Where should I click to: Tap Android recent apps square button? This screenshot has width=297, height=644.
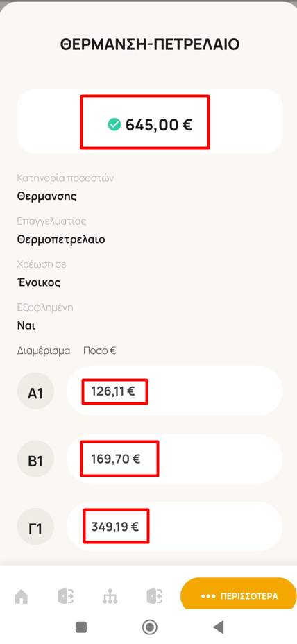81,627
